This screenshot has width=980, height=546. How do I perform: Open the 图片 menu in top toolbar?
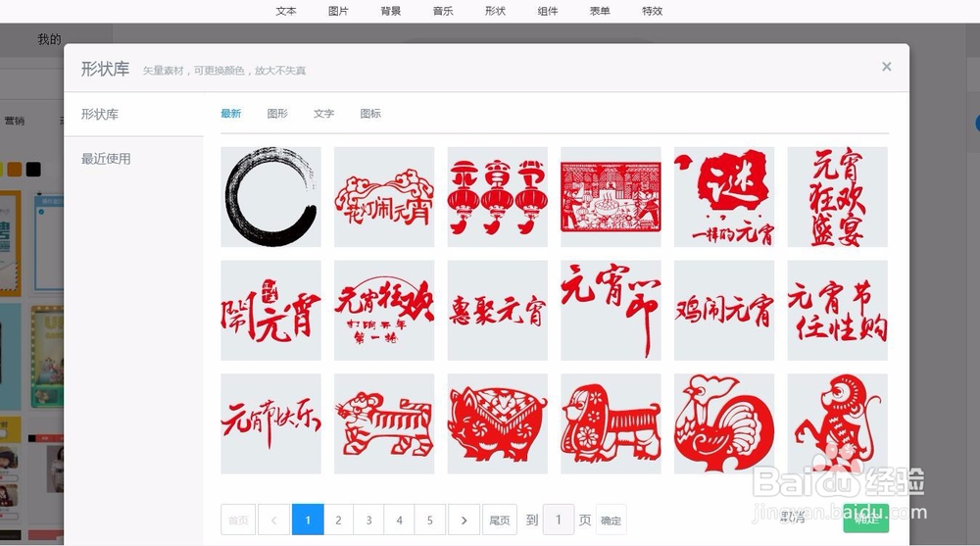(x=338, y=11)
